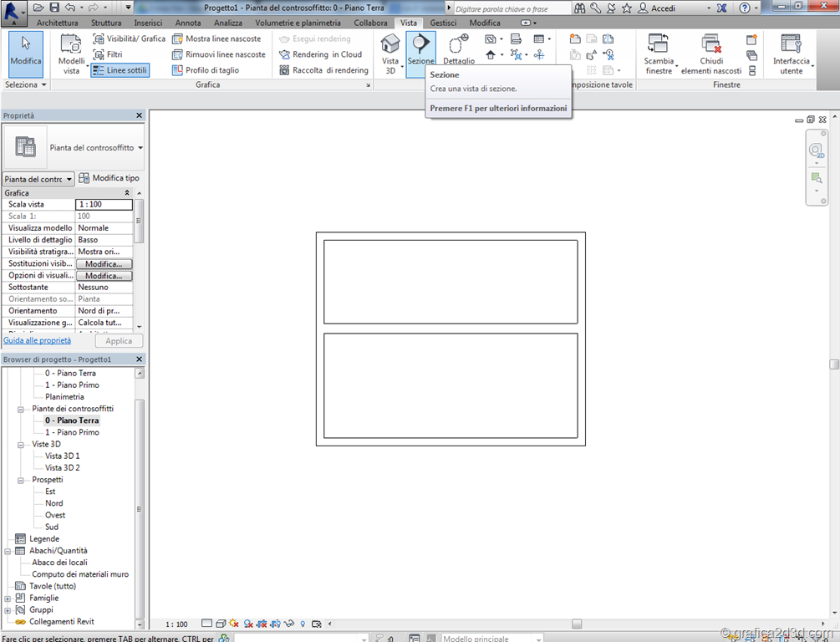The image size is (840, 642).
Task: Click the Guida alle proprietà link
Action: (38, 340)
